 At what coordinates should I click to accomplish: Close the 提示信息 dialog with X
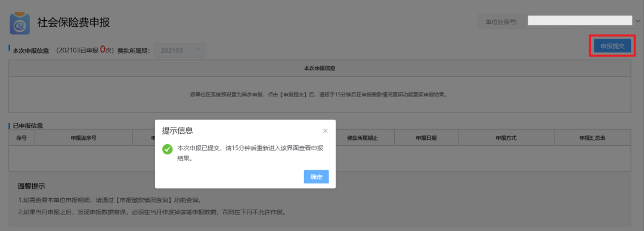tap(326, 131)
